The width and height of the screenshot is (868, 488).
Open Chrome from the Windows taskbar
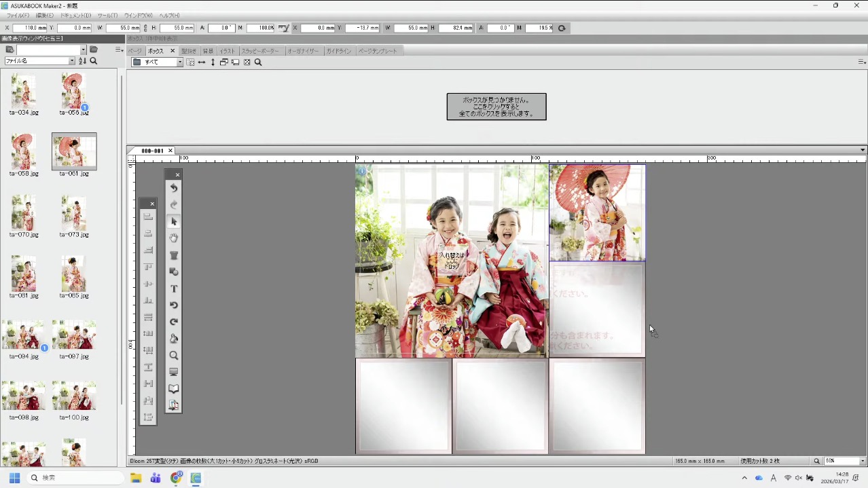tap(176, 478)
